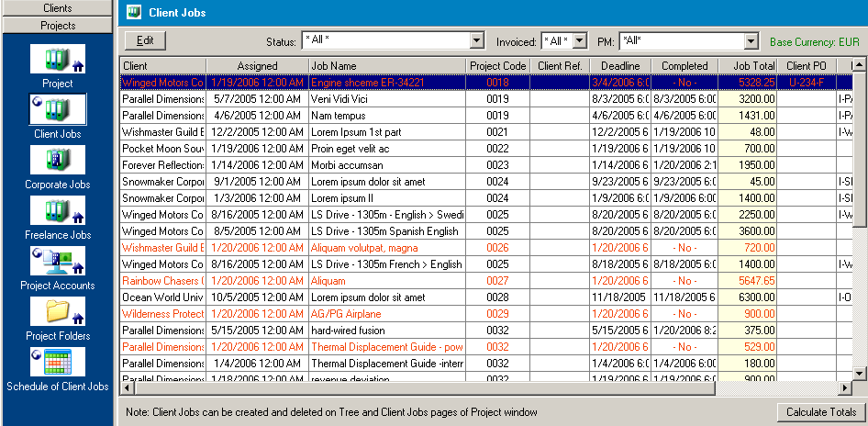Open the Invoiced filter dropdown
The height and width of the screenshot is (426, 868).
(x=579, y=41)
